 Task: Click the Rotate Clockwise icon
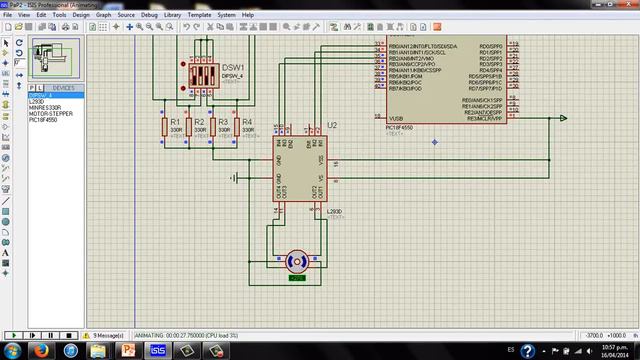pos(19,42)
